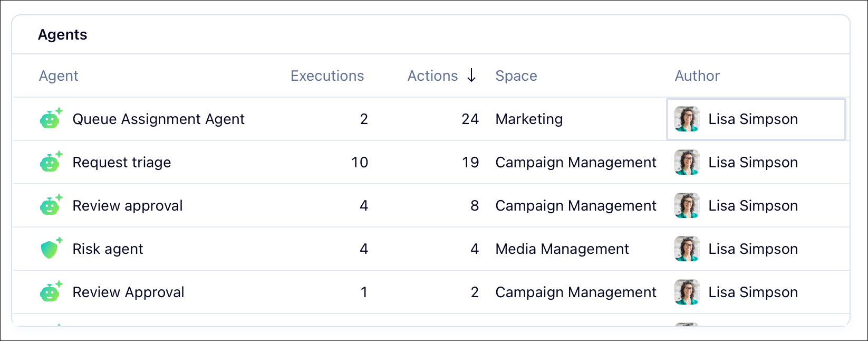
Task: Select Media Management space cell
Action: pos(562,249)
